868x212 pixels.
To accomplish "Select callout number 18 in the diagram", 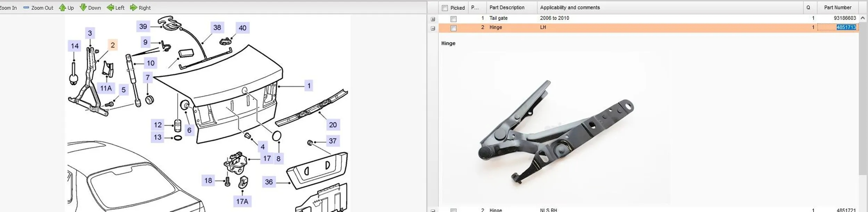I will (x=208, y=180).
